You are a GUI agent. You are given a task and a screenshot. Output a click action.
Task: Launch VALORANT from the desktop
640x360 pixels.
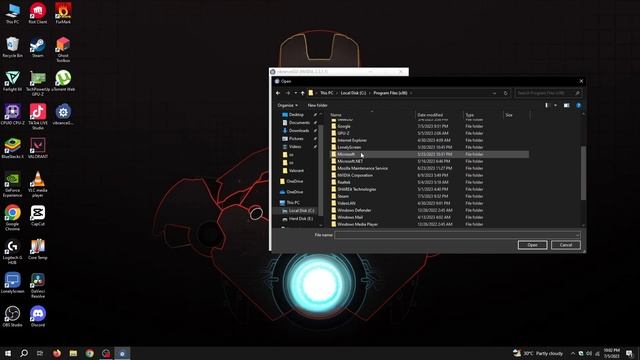click(38, 148)
